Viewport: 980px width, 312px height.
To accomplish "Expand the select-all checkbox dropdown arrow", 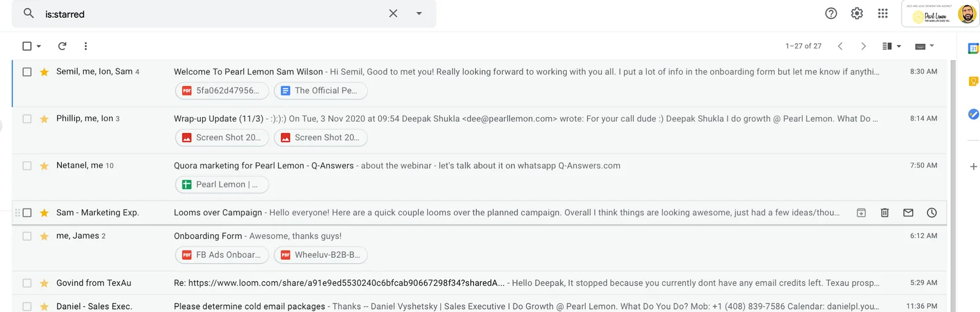I will [x=39, y=46].
